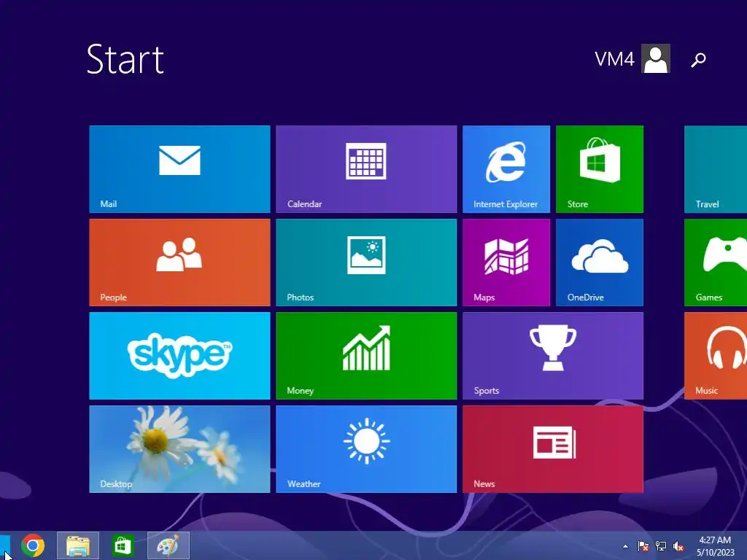747x560 pixels.
Task: Open the Money tile
Action: (366, 356)
